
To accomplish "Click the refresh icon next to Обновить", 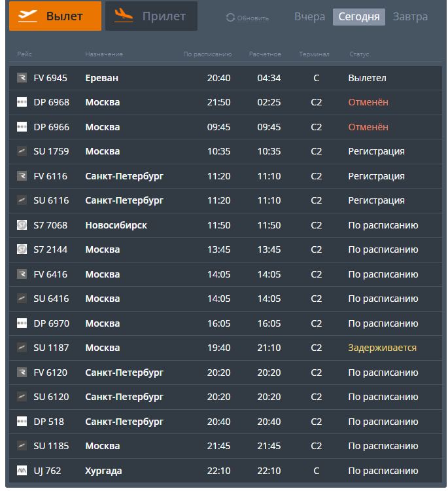I will (230, 18).
